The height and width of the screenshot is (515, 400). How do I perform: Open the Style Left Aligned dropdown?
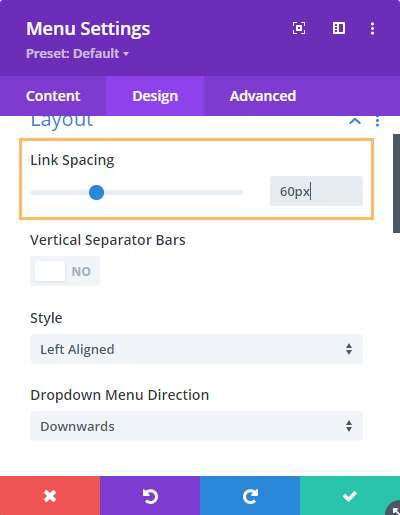coord(196,349)
